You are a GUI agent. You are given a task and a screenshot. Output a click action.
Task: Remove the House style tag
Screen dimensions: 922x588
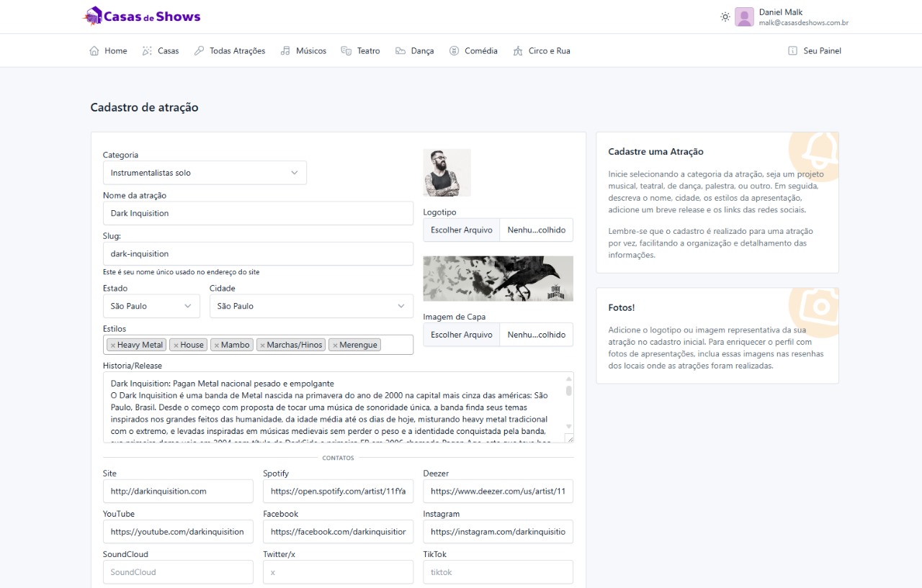pyautogui.click(x=175, y=345)
